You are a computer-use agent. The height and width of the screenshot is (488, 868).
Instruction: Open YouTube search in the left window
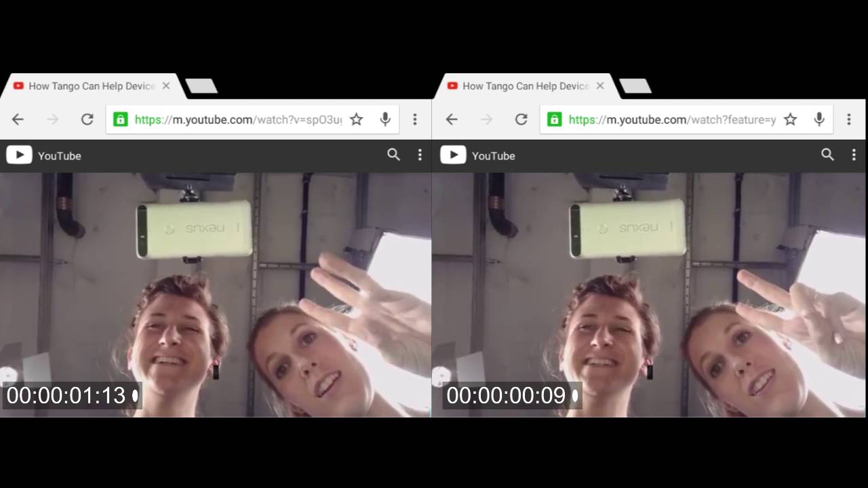pos(393,155)
